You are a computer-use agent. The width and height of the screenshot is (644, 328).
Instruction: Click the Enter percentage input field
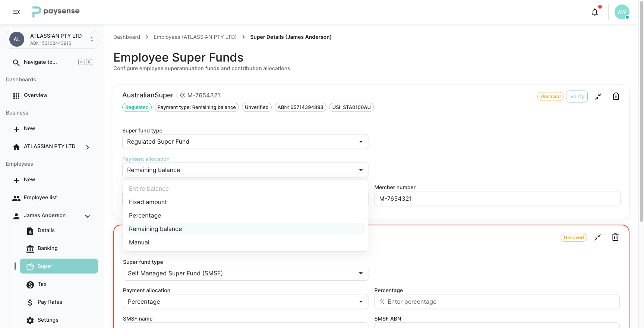[497, 302]
